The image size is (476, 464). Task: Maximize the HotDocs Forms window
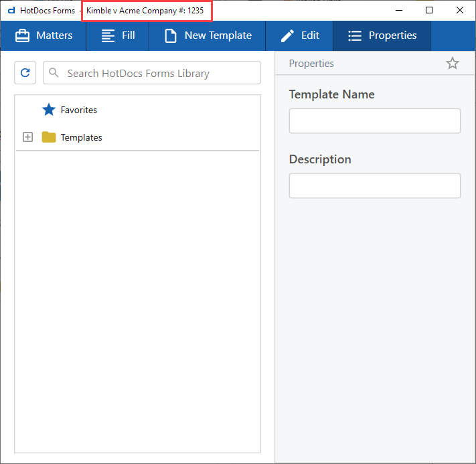click(429, 10)
